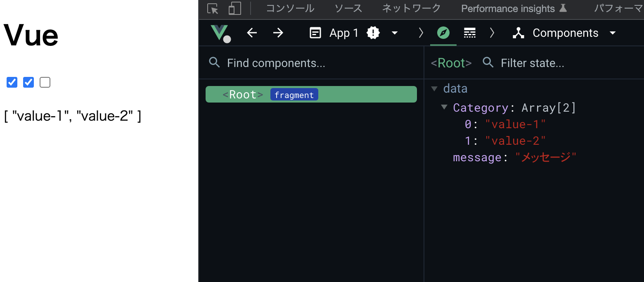This screenshot has width=644, height=282.
Task: Open the timeline icon next to the compass
Action: (470, 33)
